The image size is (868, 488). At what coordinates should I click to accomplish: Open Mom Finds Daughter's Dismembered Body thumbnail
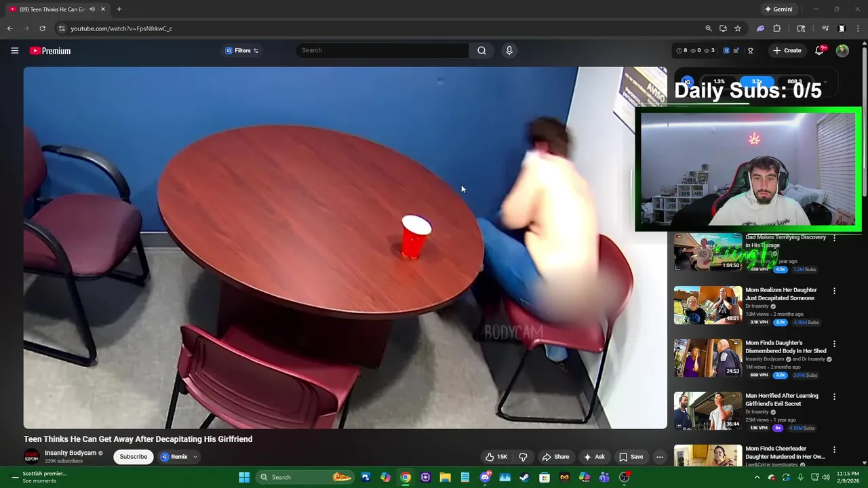click(x=708, y=358)
